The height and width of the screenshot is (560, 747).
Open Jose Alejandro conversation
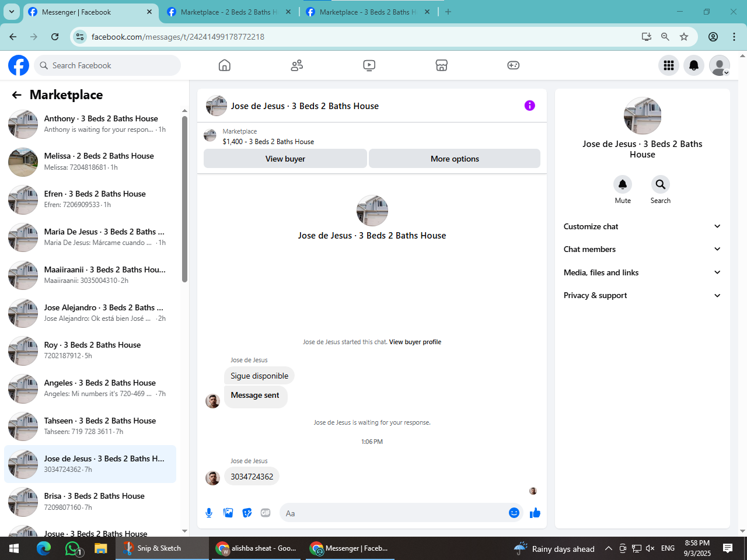[x=90, y=313]
